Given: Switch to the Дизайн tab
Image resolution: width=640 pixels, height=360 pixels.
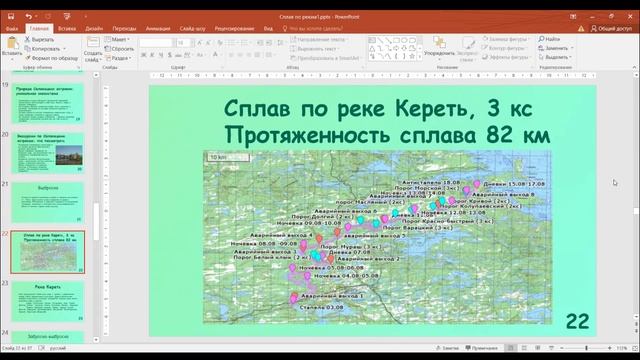Looking at the screenshot, I should pos(94,29).
